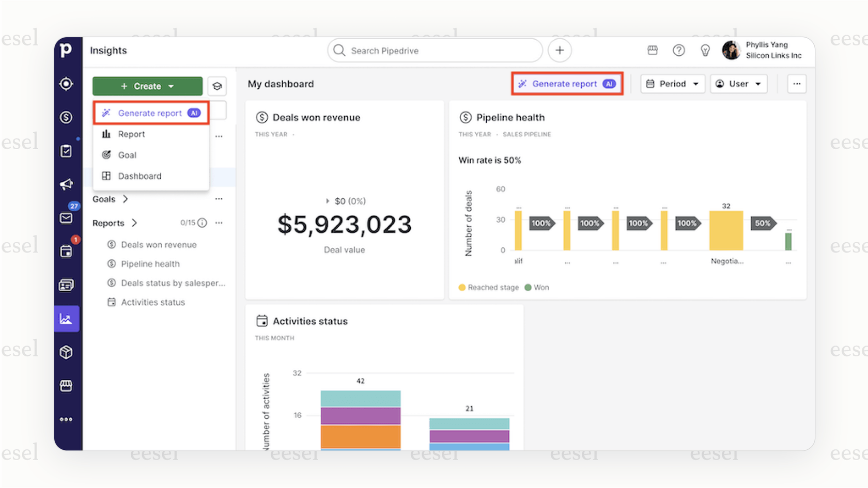
Task: Select Dashboard from the Create menu
Action: point(139,176)
